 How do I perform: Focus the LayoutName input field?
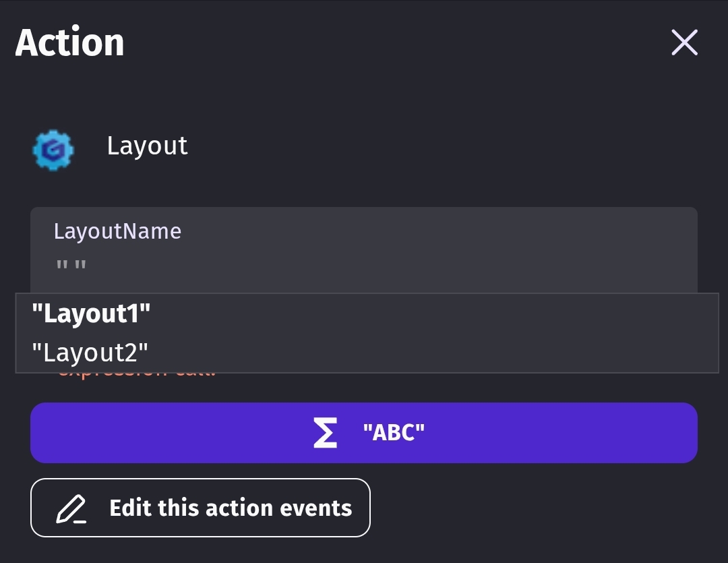coord(364,250)
